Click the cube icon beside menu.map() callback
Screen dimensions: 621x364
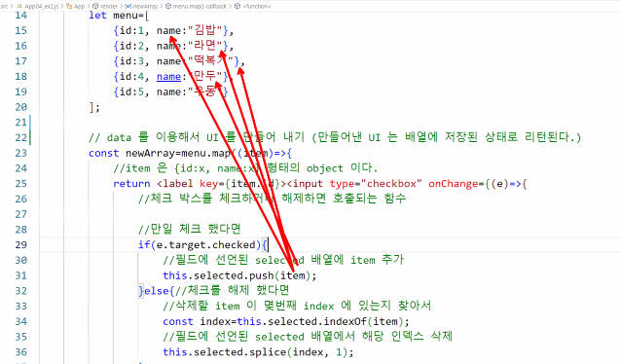point(168,7)
